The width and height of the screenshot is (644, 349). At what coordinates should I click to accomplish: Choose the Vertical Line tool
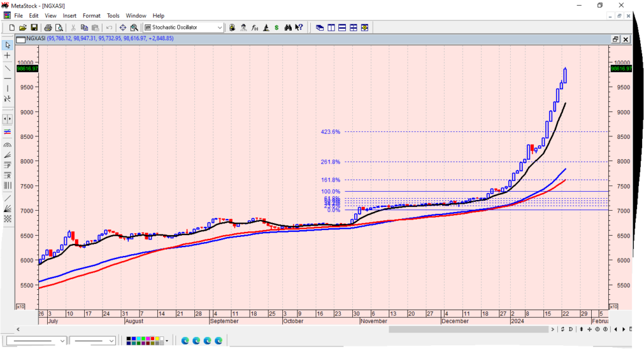coord(8,89)
